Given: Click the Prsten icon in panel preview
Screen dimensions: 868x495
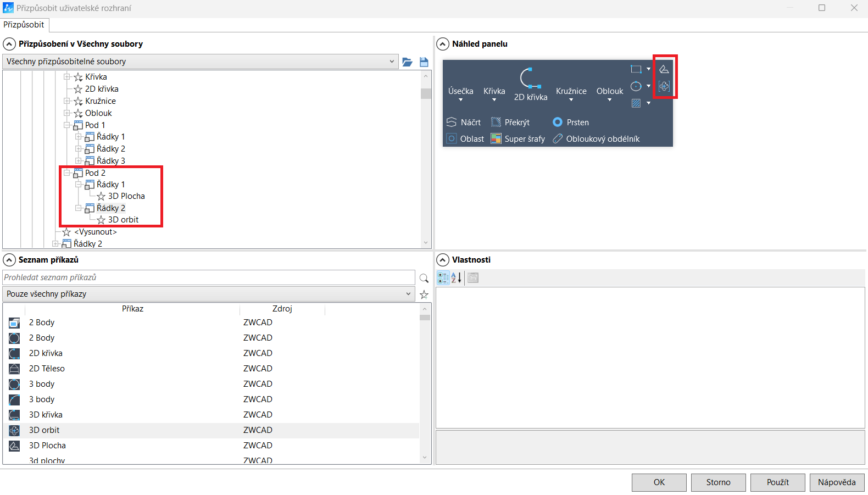Looking at the screenshot, I should point(558,123).
